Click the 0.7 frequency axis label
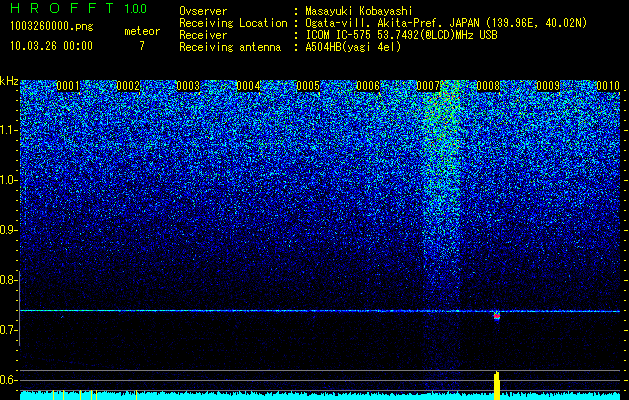This screenshot has height=400, width=629. tap(9, 330)
